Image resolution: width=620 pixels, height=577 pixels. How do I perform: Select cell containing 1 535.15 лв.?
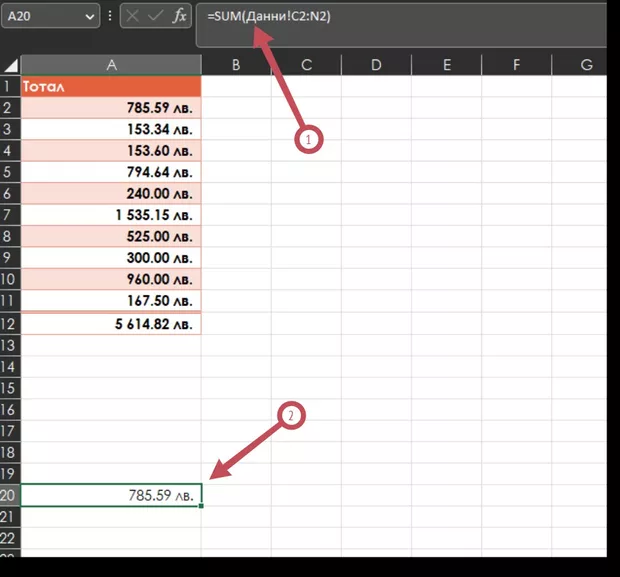coord(111,215)
